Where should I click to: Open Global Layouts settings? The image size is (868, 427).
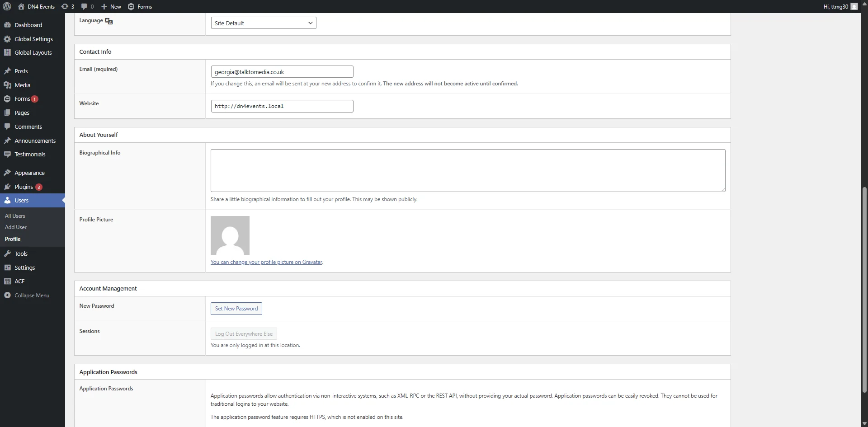[x=33, y=52]
